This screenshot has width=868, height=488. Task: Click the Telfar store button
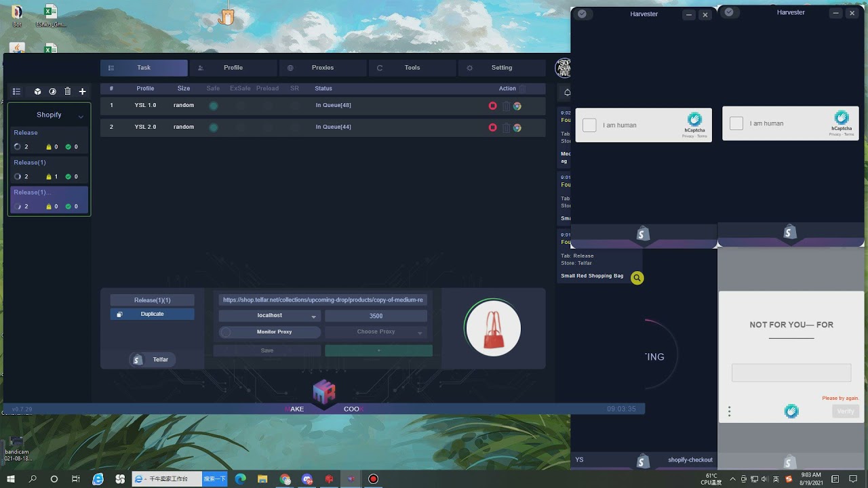point(153,360)
